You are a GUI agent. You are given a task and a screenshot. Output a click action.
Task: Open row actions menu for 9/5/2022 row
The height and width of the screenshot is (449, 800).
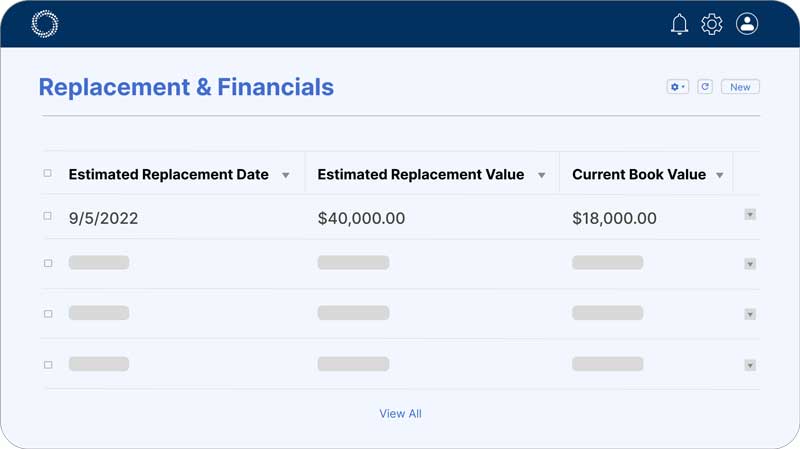click(750, 215)
